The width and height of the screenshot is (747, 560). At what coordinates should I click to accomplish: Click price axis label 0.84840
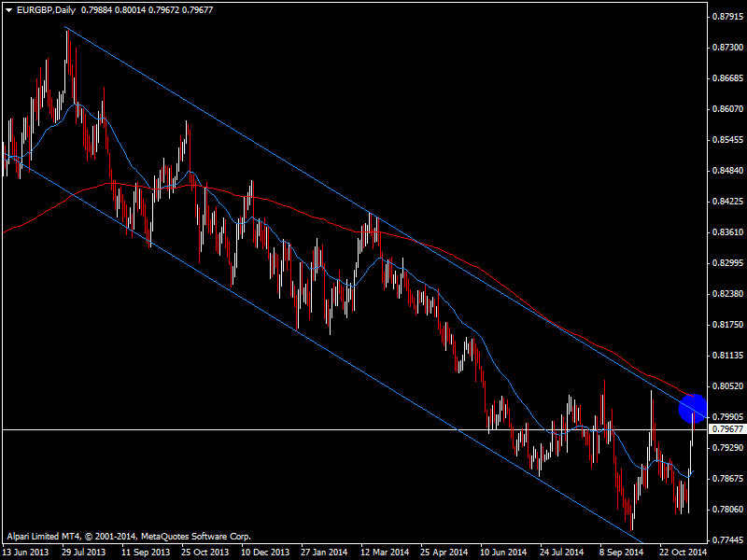coord(727,171)
